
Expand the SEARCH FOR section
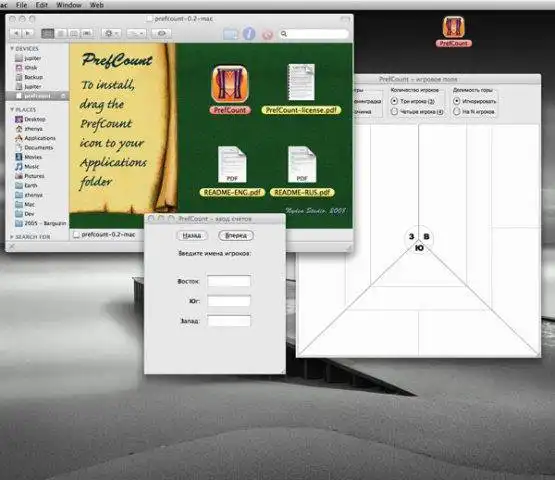pyautogui.click(x=12, y=236)
